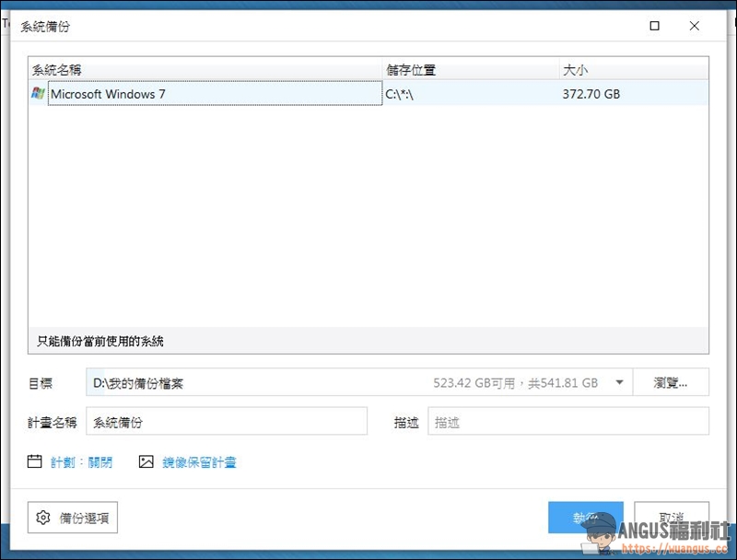Click the Windows flag icon in the system list

(38, 93)
